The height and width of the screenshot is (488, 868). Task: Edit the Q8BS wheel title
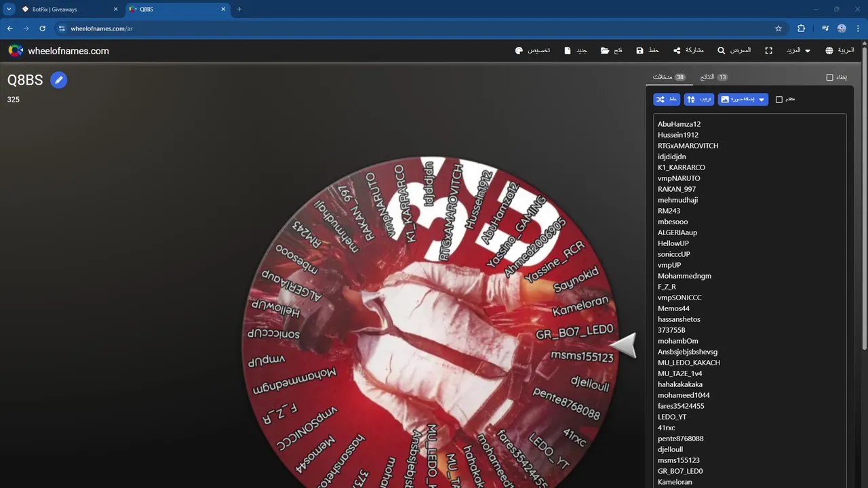coord(59,80)
